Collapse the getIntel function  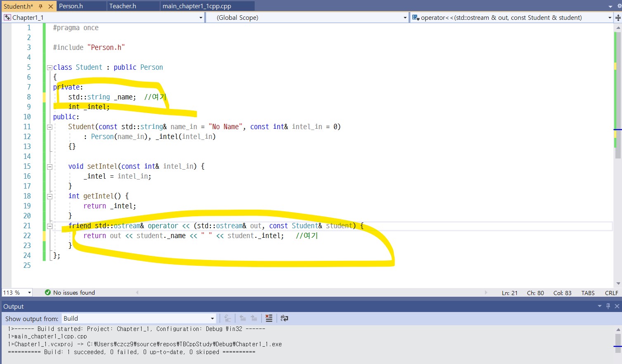[50, 196]
